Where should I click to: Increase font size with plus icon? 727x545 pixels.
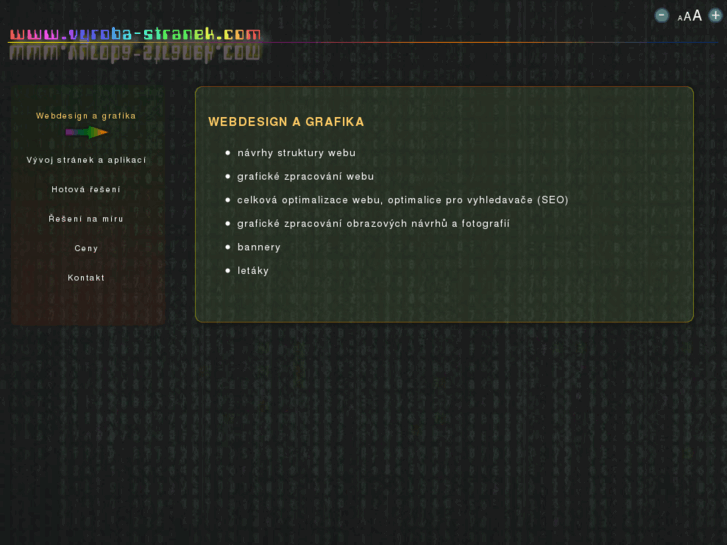(715, 16)
